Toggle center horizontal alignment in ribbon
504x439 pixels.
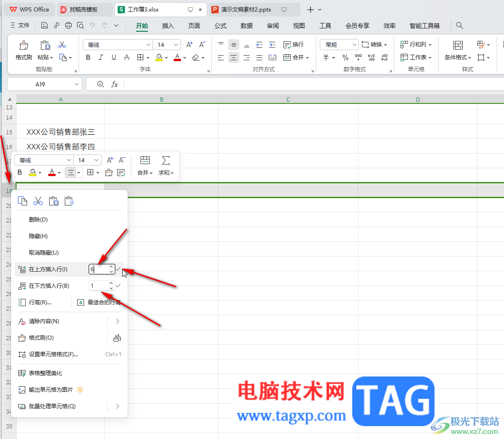(234, 57)
